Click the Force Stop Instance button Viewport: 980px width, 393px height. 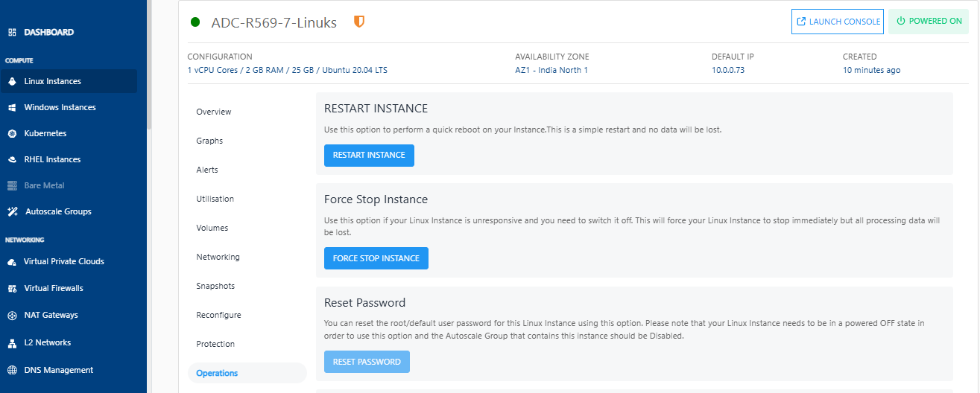pyautogui.click(x=376, y=258)
